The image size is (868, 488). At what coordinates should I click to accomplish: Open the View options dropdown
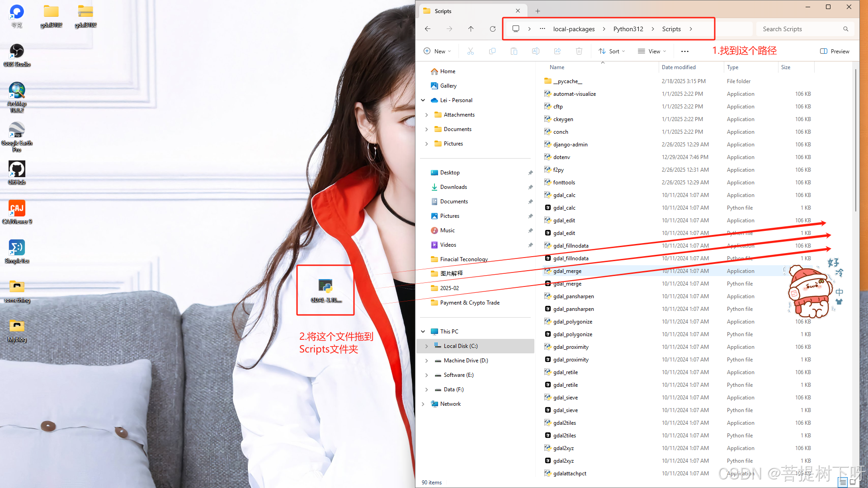[x=652, y=51]
